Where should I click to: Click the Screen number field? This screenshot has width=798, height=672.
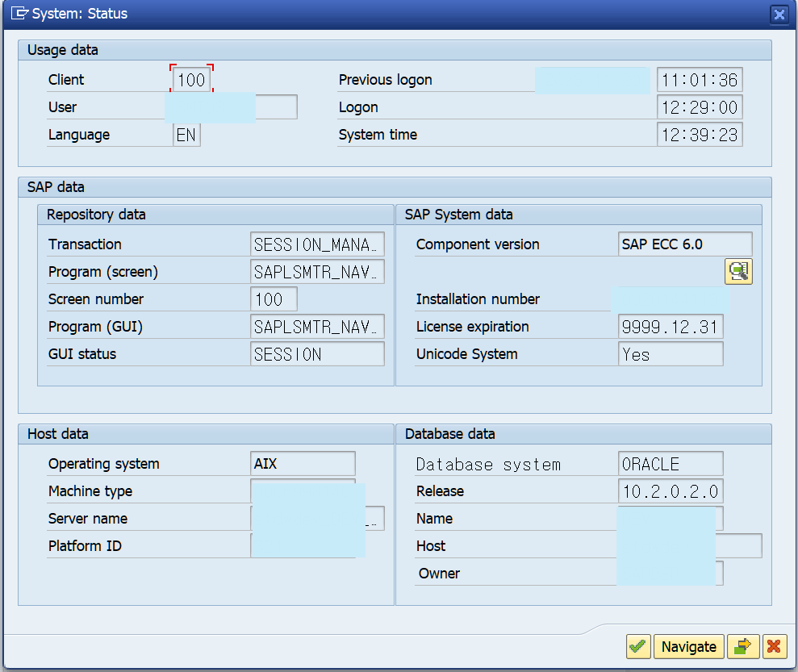click(274, 299)
